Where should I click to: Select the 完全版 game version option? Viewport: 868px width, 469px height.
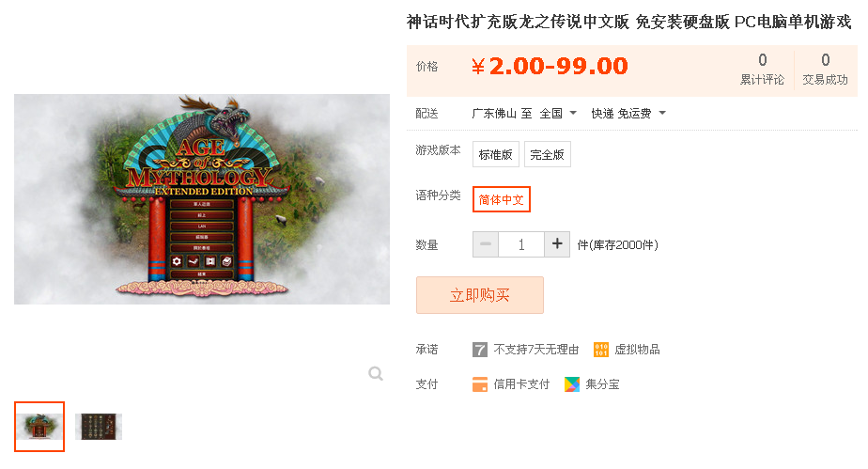point(547,154)
